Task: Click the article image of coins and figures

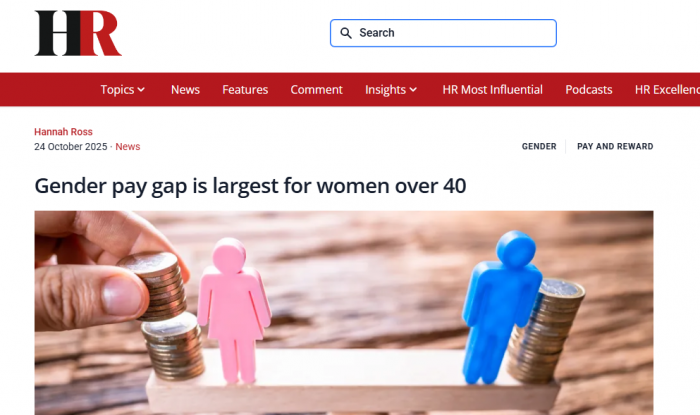Action: click(x=344, y=313)
